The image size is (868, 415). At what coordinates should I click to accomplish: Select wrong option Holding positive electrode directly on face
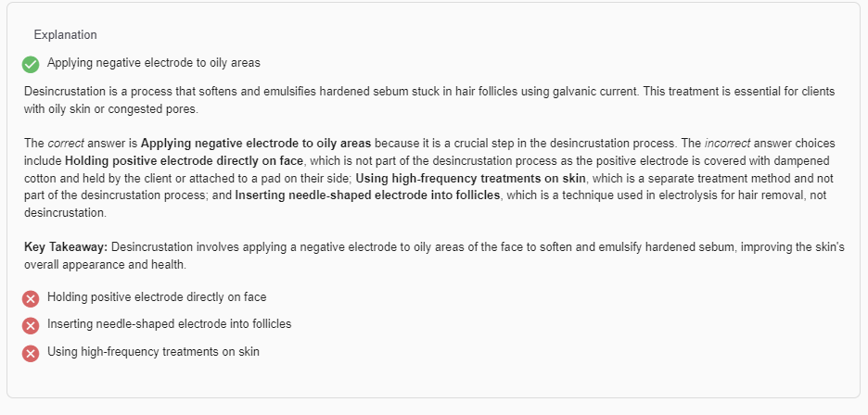tap(157, 296)
